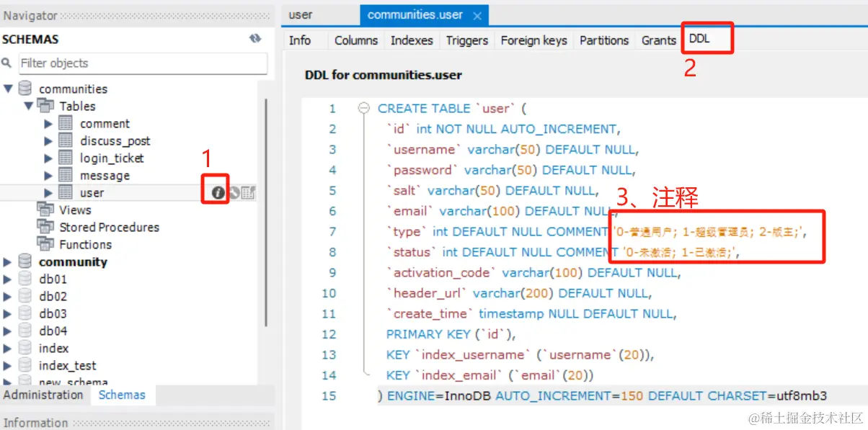The width and height of the screenshot is (868, 430).
Task: Focus the Filter objects input field
Action: pyautogui.click(x=143, y=63)
